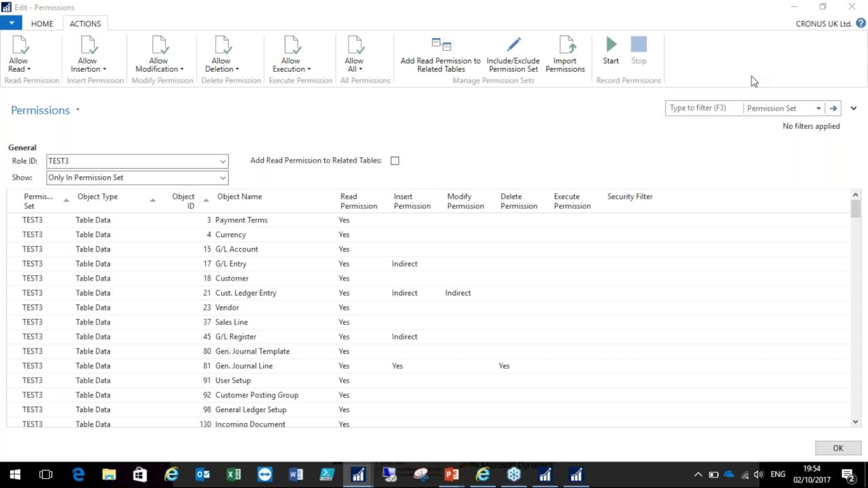The image size is (868, 488).
Task: Open the Allow Read ribbon button
Action: (19, 55)
